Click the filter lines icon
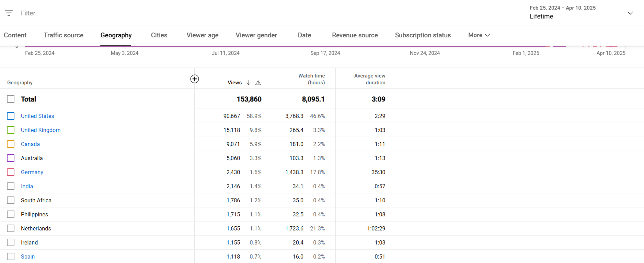The image size is (644, 263). tap(9, 13)
